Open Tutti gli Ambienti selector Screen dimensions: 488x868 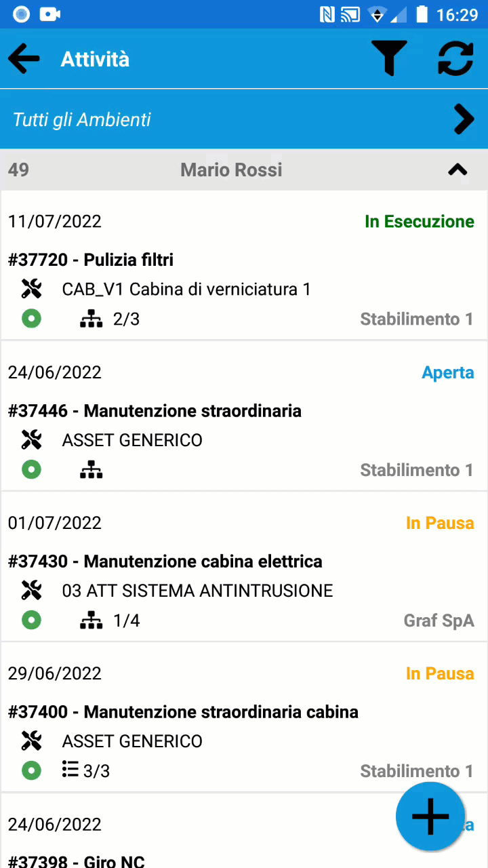244,119
